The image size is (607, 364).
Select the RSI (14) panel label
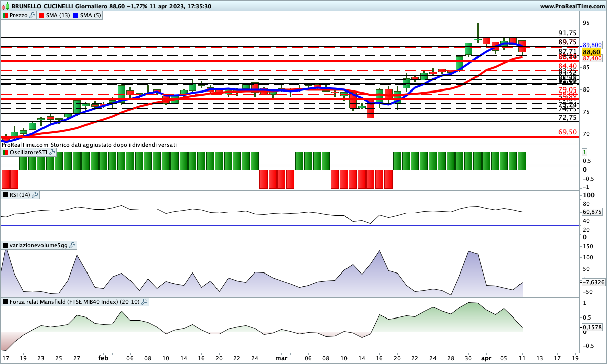click(20, 195)
